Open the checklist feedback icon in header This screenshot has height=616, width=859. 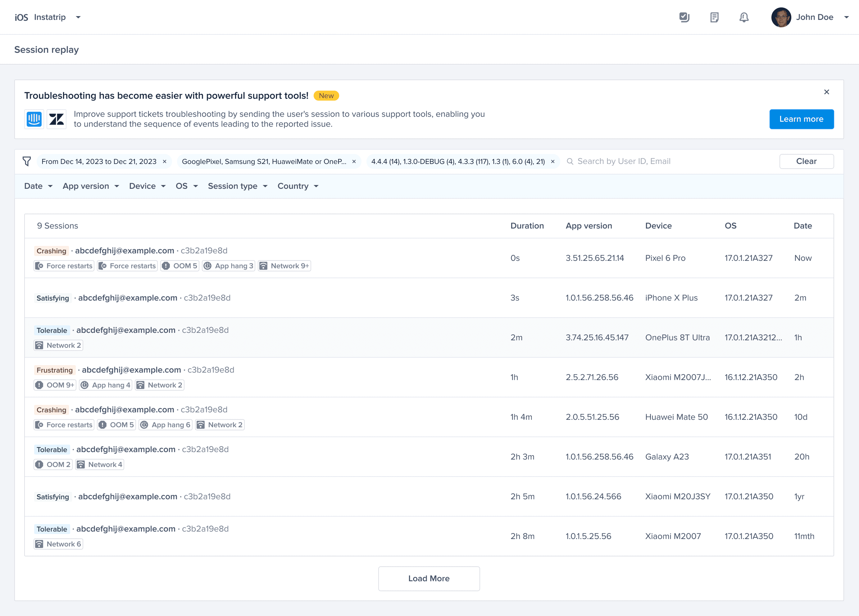pos(684,17)
